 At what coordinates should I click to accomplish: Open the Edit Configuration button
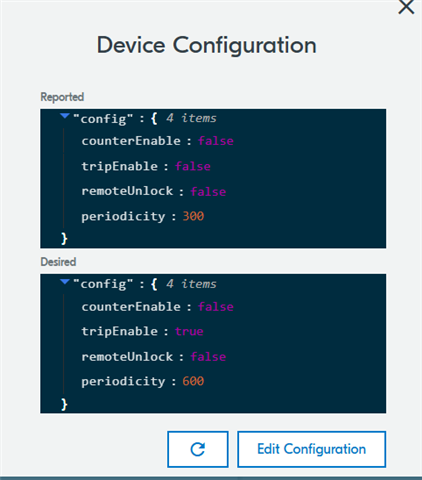click(311, 449)
